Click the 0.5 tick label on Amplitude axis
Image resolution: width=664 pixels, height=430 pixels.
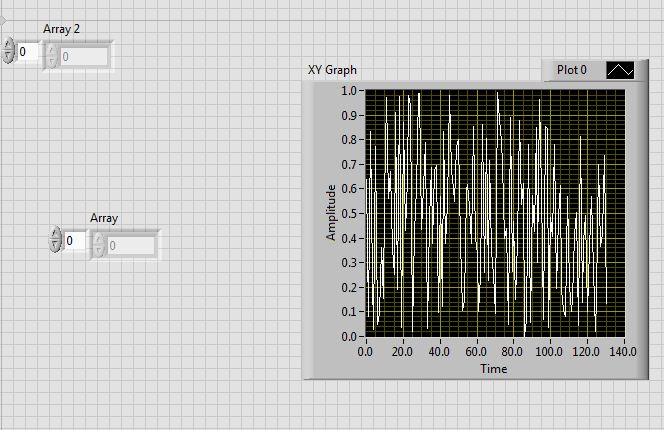point(349,214)
